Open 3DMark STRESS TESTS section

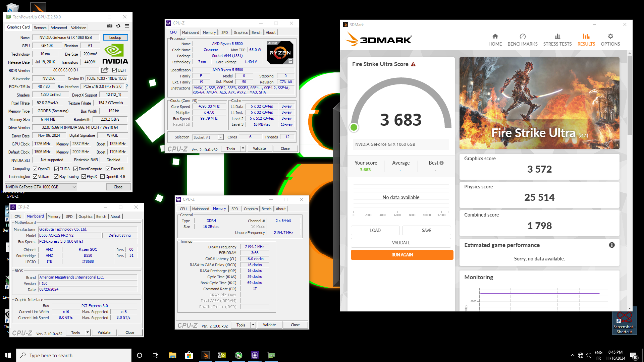tap(557, 40)
